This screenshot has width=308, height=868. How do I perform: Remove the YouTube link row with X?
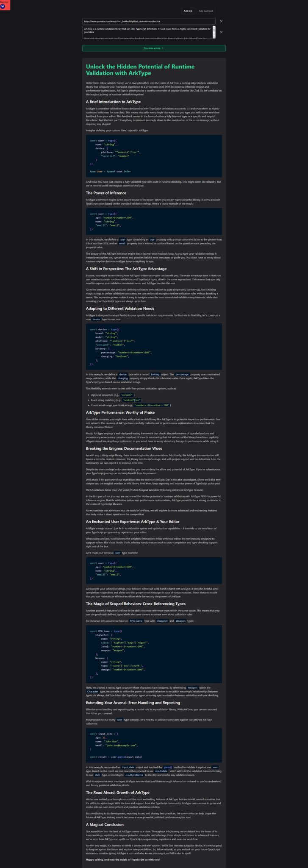[221, 21]
